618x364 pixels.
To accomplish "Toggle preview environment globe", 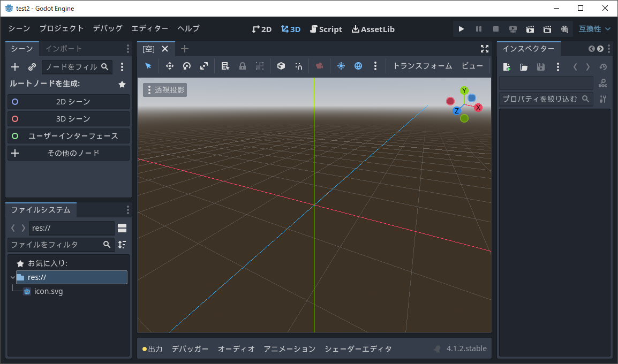I will click(358, 66).
